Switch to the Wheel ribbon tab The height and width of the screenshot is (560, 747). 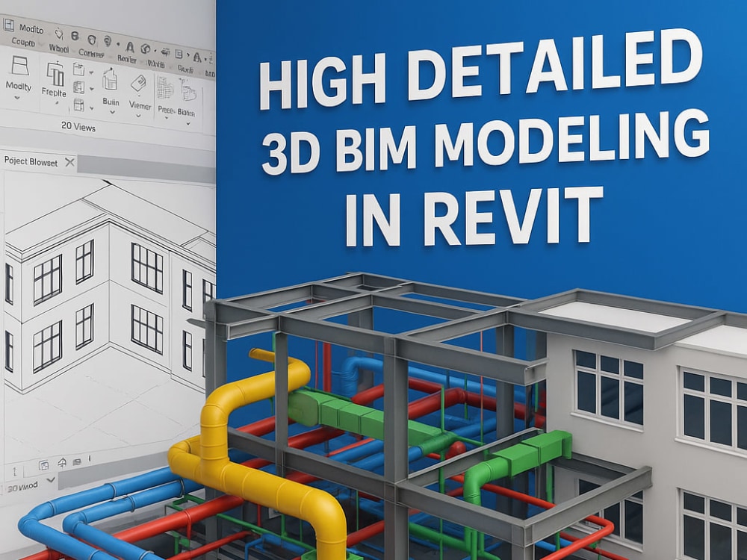click(x=59, y=48)
